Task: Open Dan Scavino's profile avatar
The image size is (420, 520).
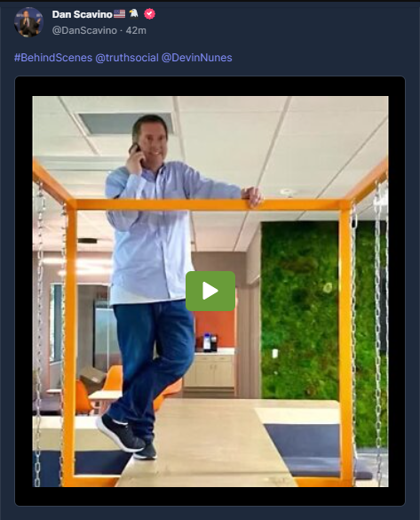Action: click(x=28, y=22)
